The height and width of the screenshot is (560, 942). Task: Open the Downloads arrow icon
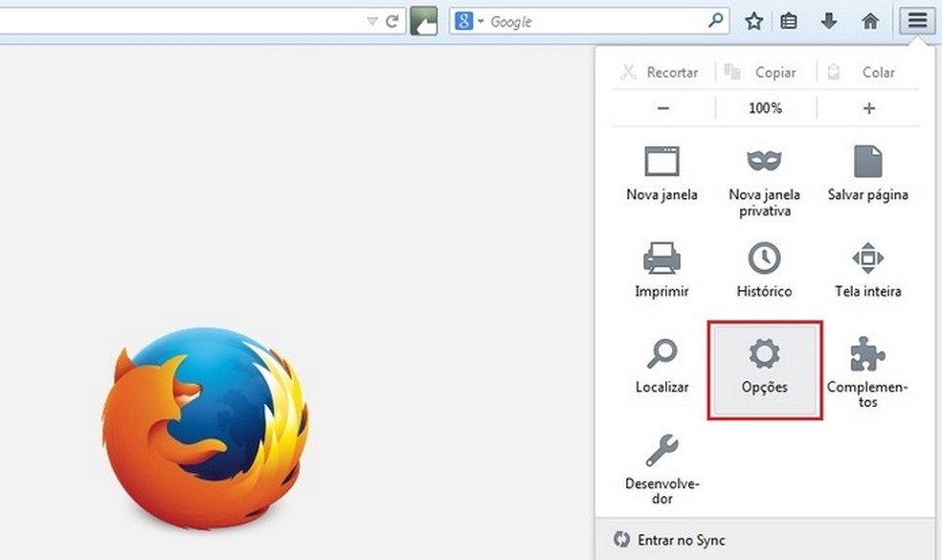pyautogui.click(x=829, y=22)
